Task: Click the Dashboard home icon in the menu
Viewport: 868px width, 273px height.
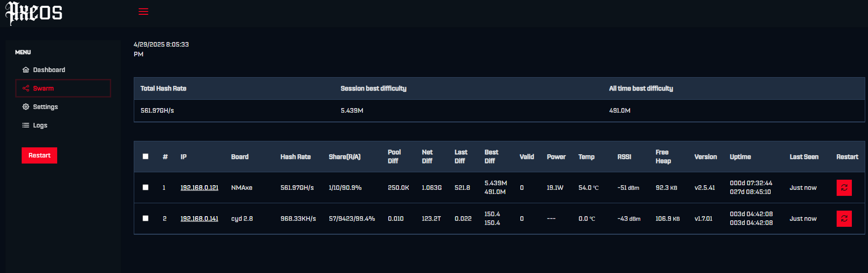Action: 26,70
